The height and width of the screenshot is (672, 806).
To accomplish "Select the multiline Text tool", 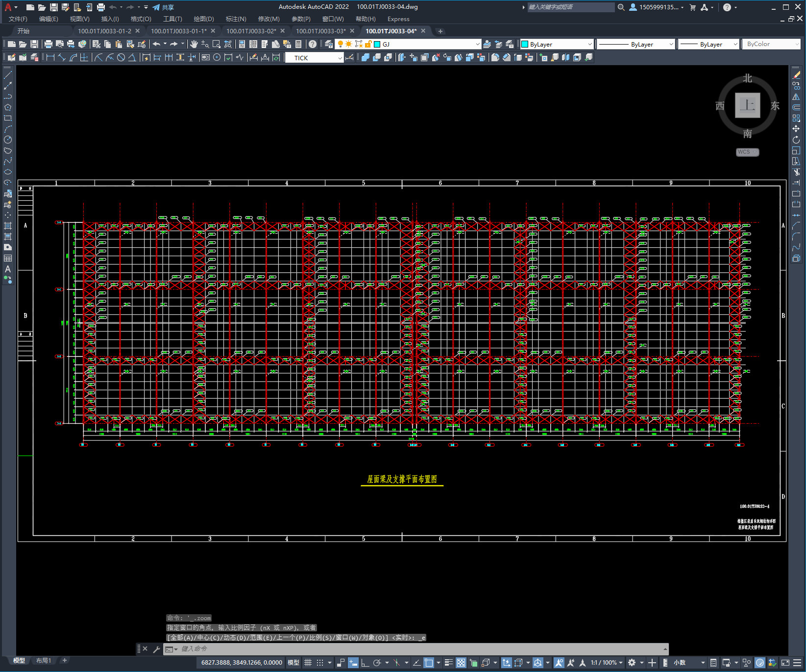I will tap(8, 269).
